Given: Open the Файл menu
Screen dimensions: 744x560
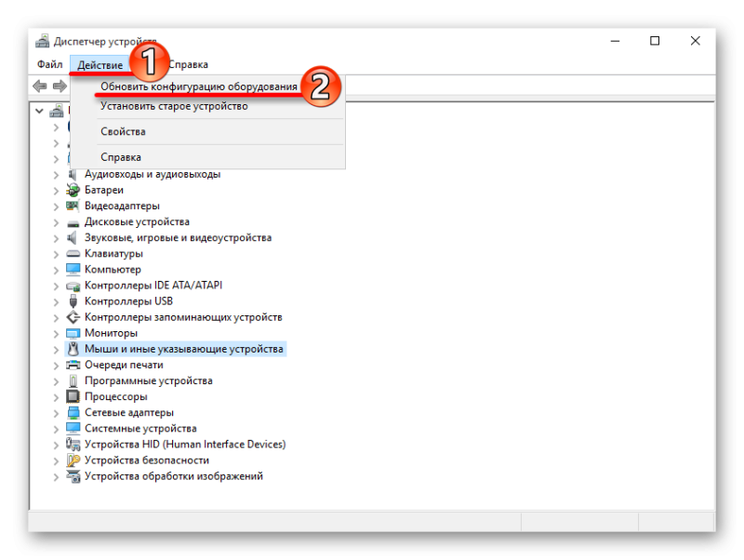Looking at the screenshot, I should coord(50,64).
